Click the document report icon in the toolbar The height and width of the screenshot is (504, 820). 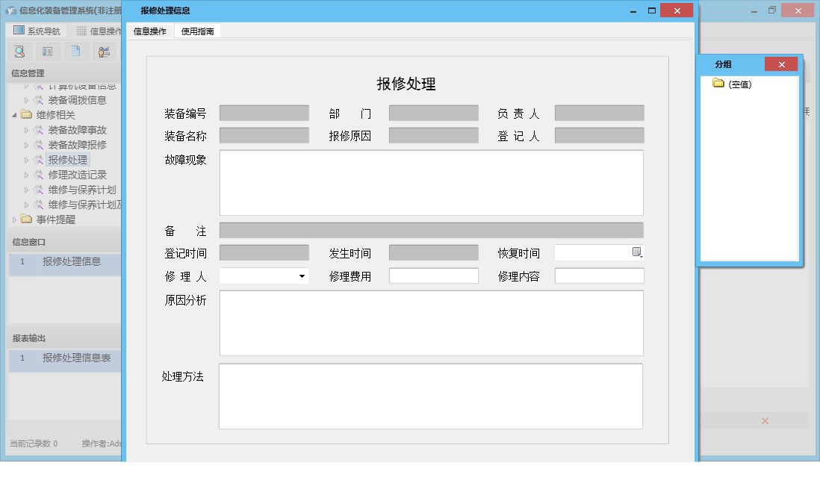click(75, 51)
